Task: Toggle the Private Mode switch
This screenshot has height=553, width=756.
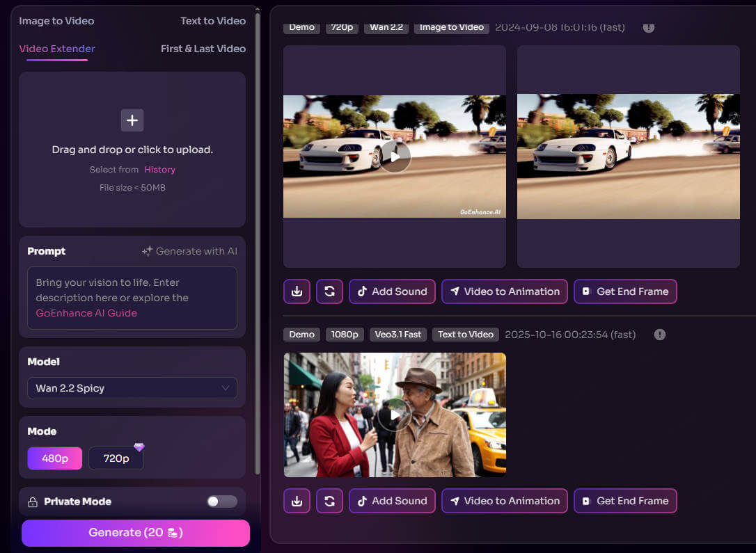Action: [222, 502]
